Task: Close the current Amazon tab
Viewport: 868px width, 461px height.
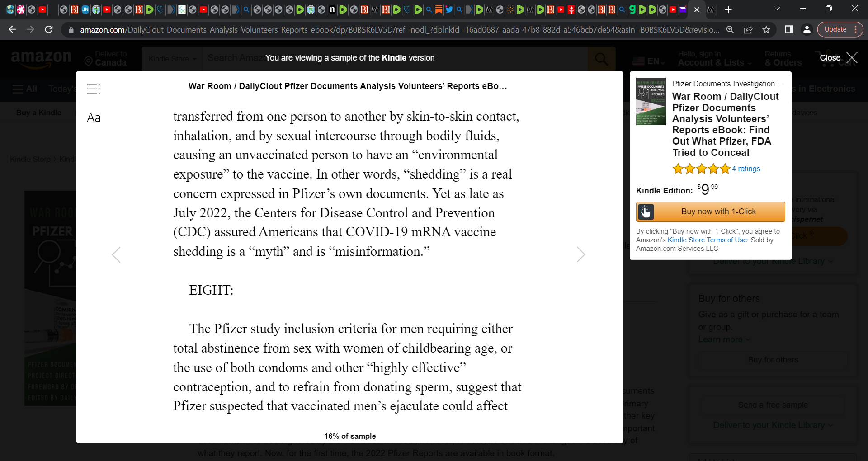Action: click(x=697, y=9)
